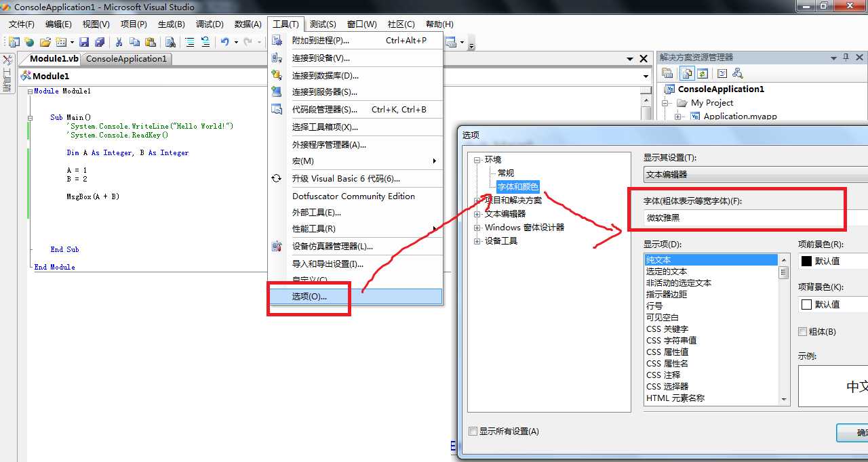Click the New Project toolbar icon
This screenshot has width=868, height=462.
click(14, 42)
